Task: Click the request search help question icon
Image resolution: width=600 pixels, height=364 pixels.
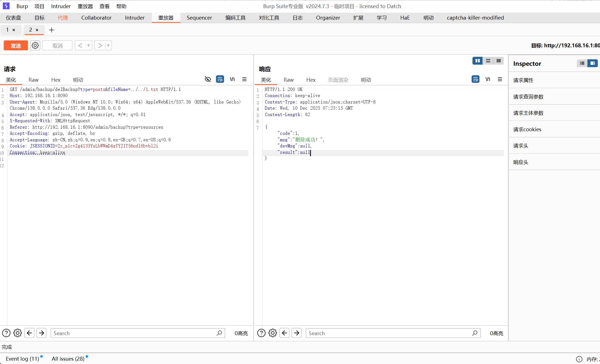Action: click(6, 333)
